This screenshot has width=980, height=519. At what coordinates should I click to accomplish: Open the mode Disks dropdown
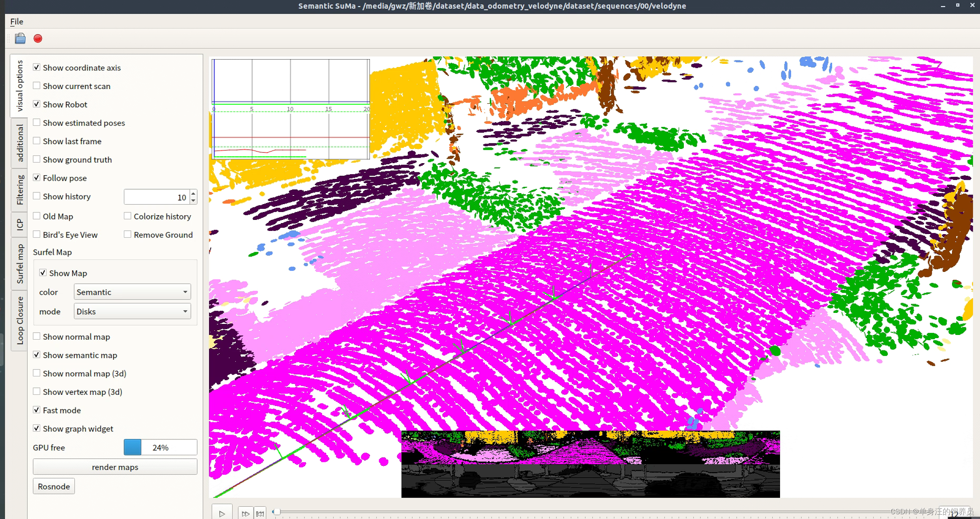(x=132, y=311)
